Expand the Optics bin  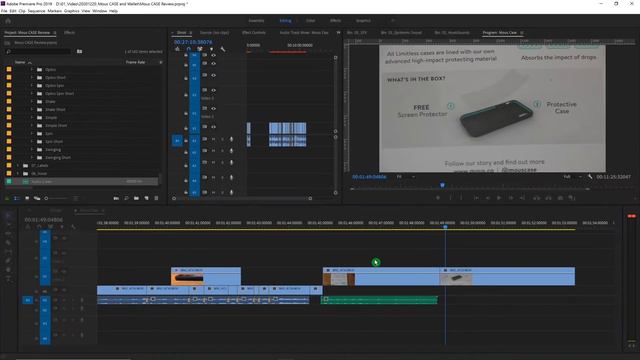[x=32, y=69]
